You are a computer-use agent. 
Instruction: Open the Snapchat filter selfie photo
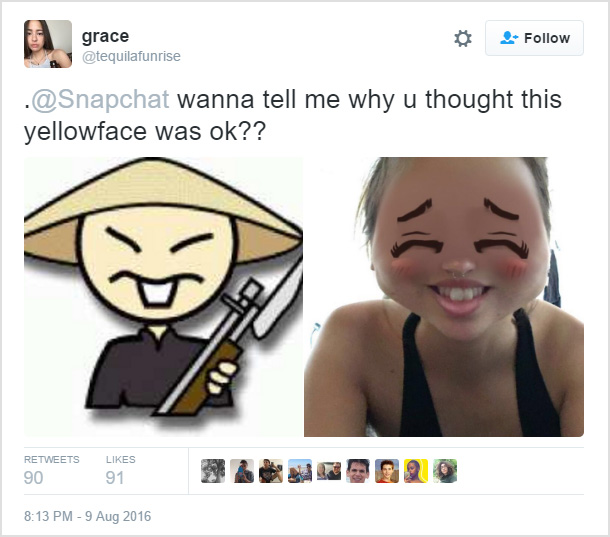(x=444, y=297)
